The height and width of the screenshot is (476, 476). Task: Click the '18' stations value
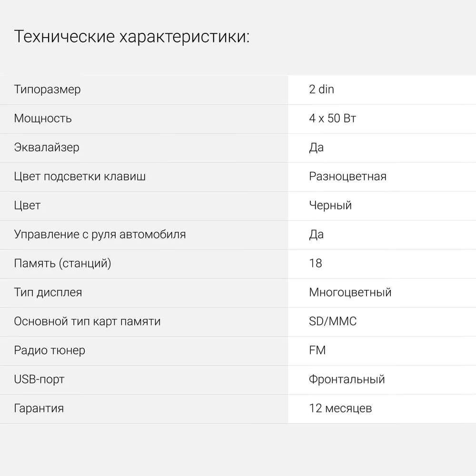coord(315,264)
